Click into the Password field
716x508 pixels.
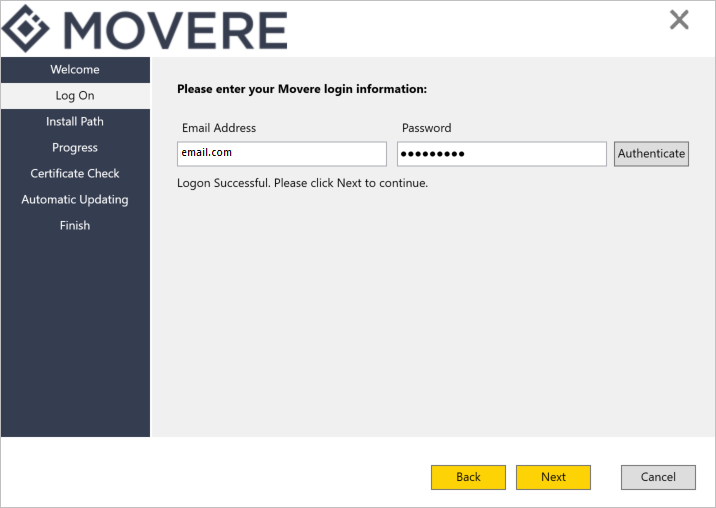501,153
